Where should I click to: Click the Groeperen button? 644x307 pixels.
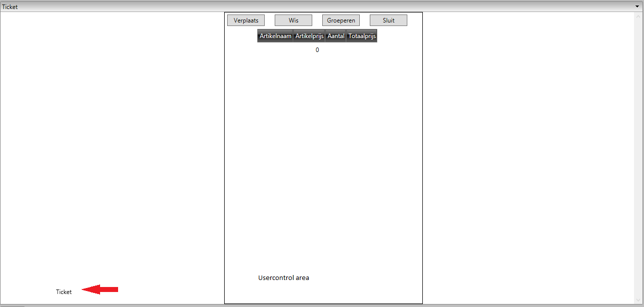(341, 20)
